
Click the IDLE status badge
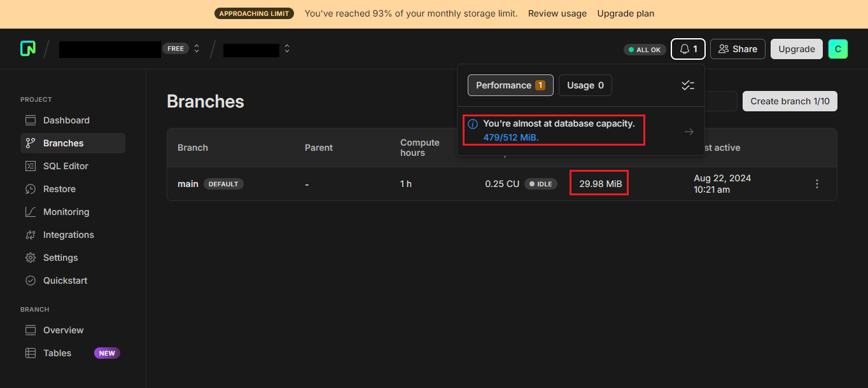(x=541, y=184)
